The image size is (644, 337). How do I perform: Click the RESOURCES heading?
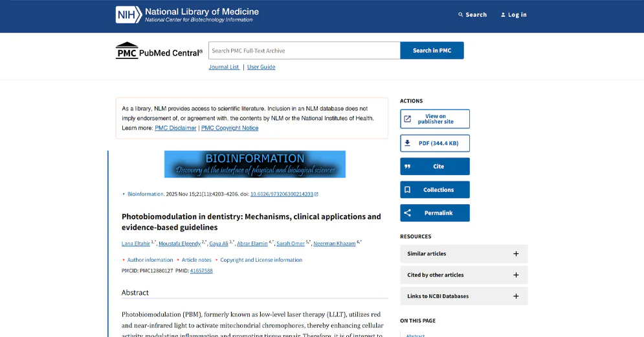point(416,237)
